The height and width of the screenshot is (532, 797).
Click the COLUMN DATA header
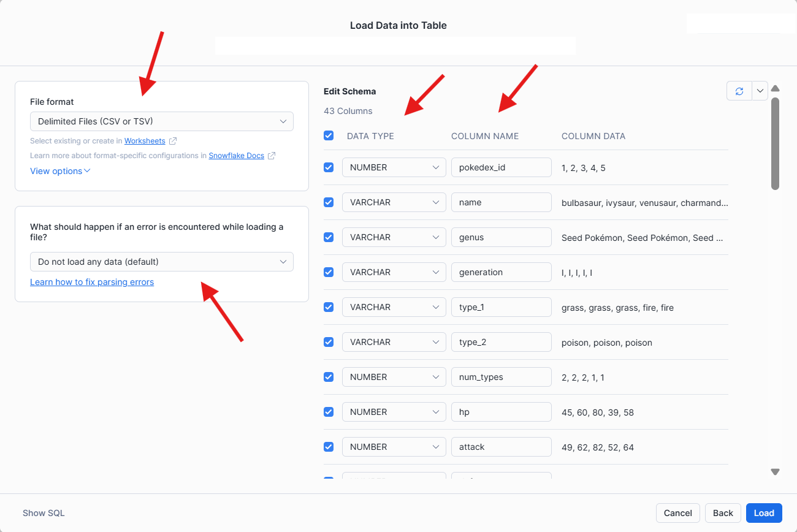coord(593,136)
